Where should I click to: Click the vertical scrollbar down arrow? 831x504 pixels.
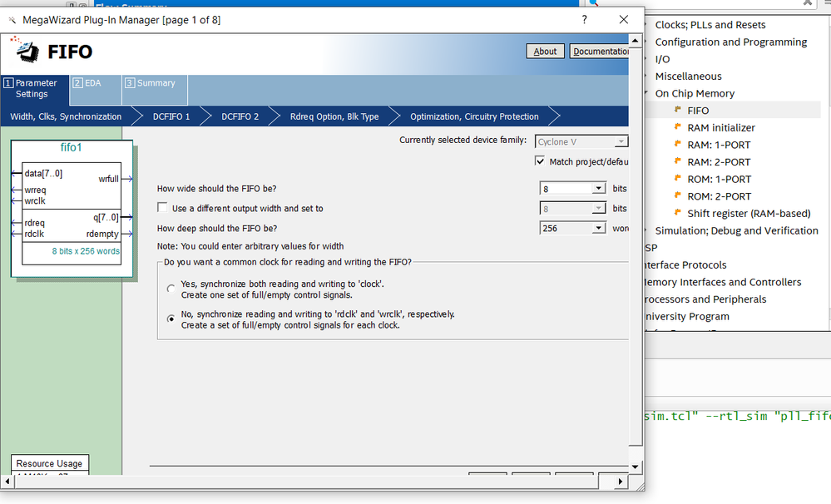click(x=635, y=467)
